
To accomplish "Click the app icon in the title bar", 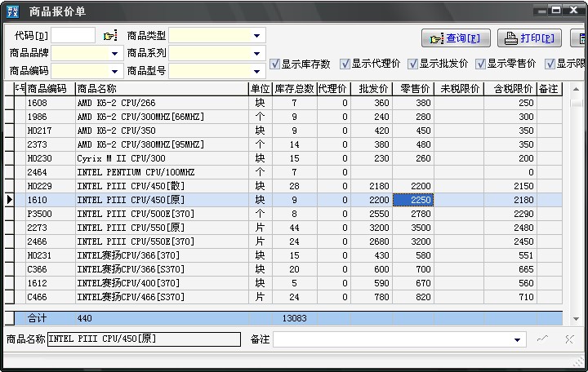I will coord(13,11).
